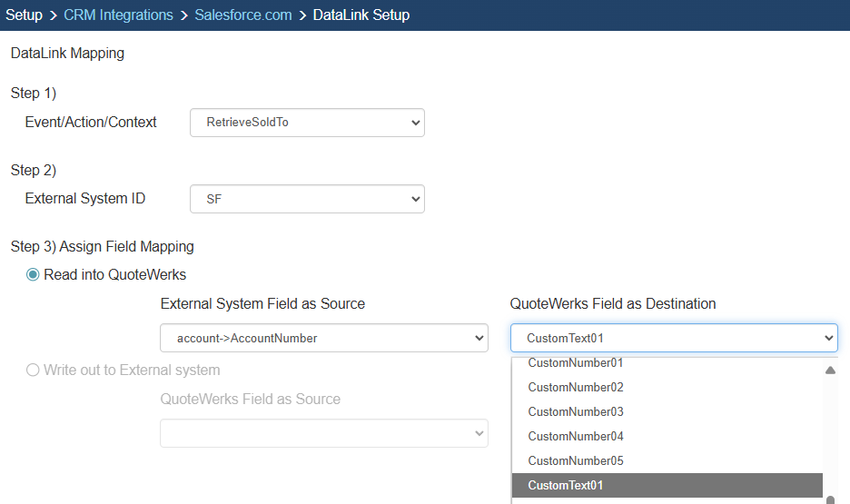Expand the External System ID dropdown

[x=307, y=198]
